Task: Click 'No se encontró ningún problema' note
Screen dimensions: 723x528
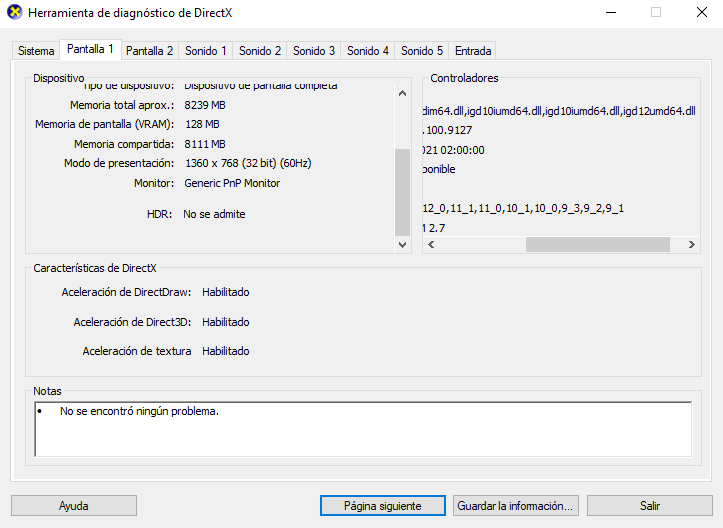Action: (139, 411)
